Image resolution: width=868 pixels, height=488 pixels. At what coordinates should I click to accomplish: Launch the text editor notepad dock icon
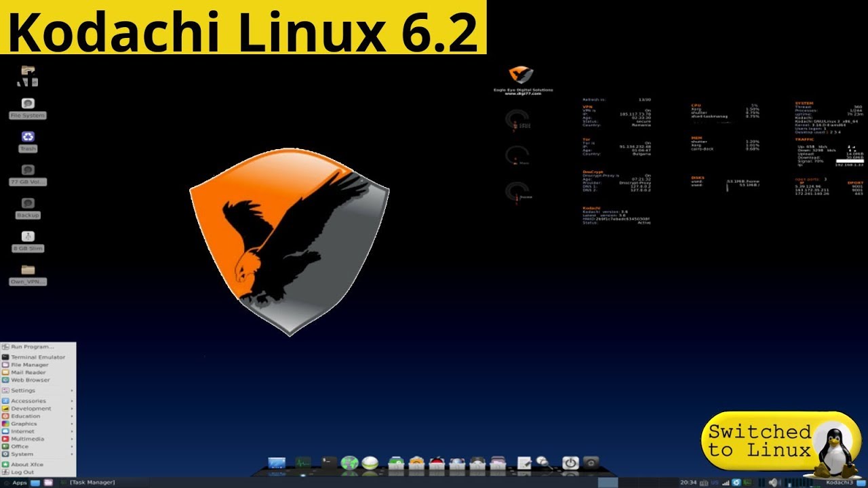[524, 464]
